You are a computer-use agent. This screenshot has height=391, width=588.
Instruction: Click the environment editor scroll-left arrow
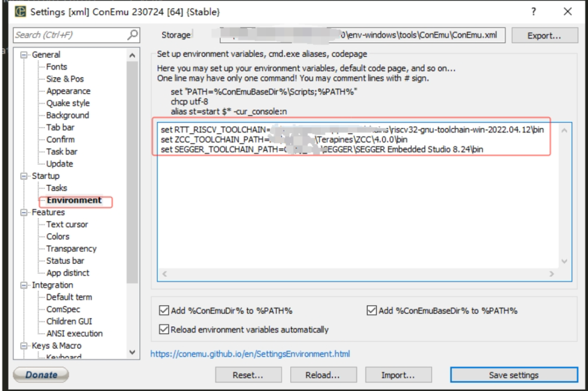point(164,274)
